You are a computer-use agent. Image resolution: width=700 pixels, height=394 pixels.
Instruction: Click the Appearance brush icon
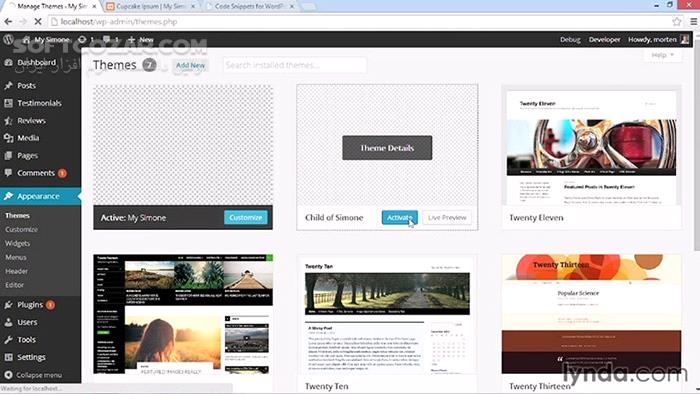pyautogui.click(x=8, y=196)
